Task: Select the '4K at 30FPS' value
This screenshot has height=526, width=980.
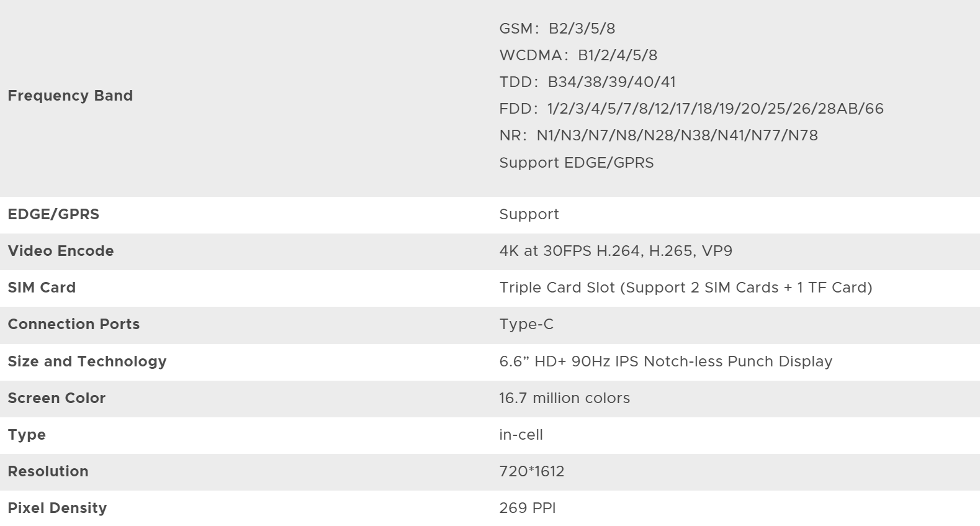Action: (x=615, y=251)
